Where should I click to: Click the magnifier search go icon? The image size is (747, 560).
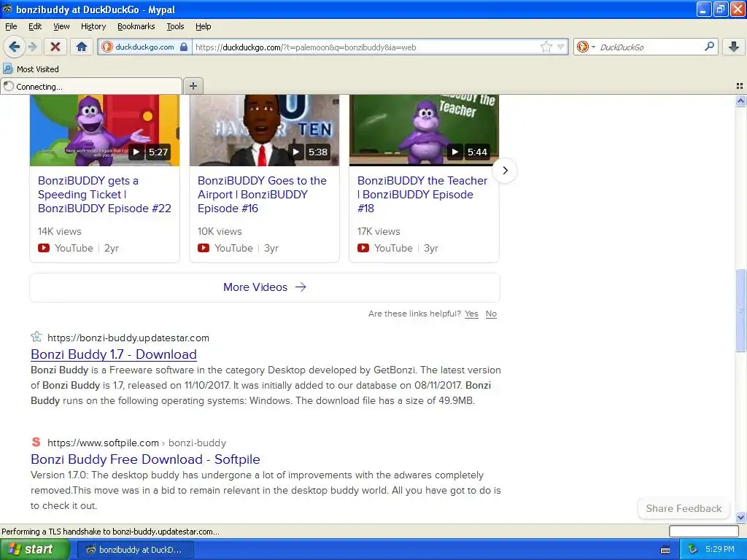709,47
